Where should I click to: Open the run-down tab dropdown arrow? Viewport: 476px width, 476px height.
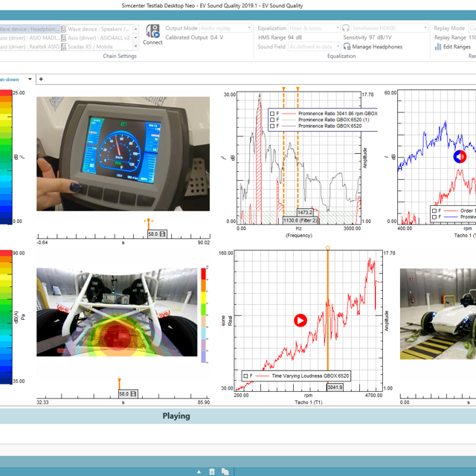(30, 80)
